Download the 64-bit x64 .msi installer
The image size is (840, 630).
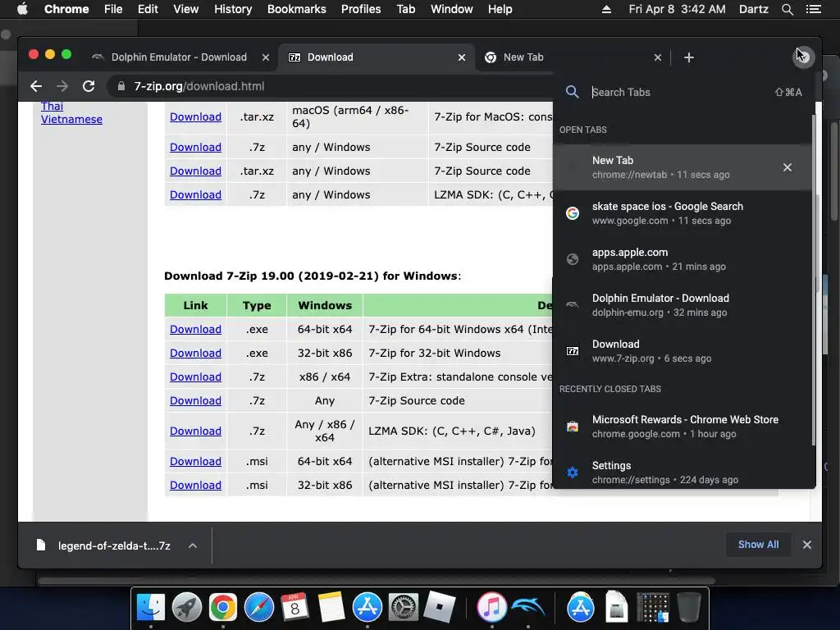click(x=195, y=461)
